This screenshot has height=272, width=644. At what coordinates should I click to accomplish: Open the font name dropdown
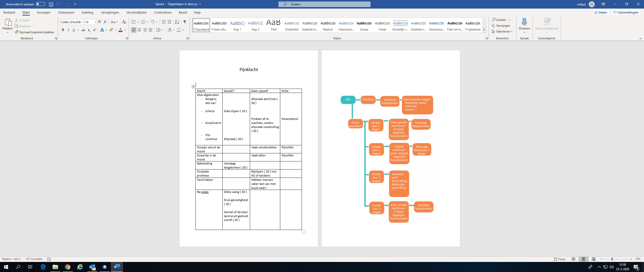83,22
